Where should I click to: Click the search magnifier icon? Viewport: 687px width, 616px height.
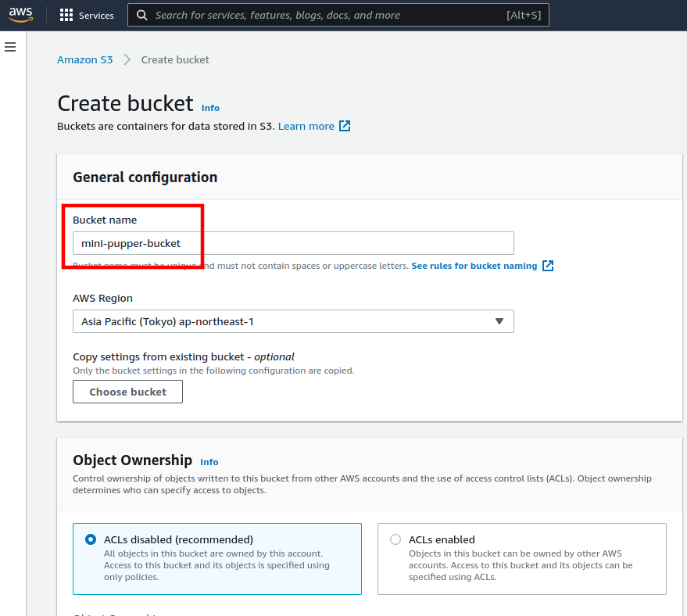142,16
